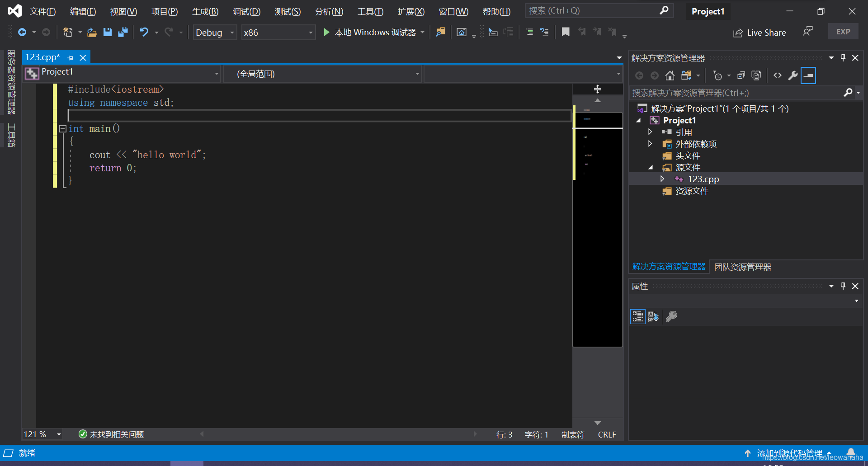Open the 扩展(X) extensions menu
868x466 pixels.
(x=411, y=12)
